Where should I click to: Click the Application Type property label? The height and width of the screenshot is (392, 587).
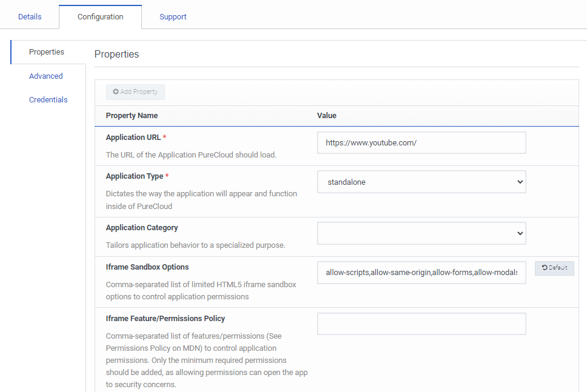134,176
